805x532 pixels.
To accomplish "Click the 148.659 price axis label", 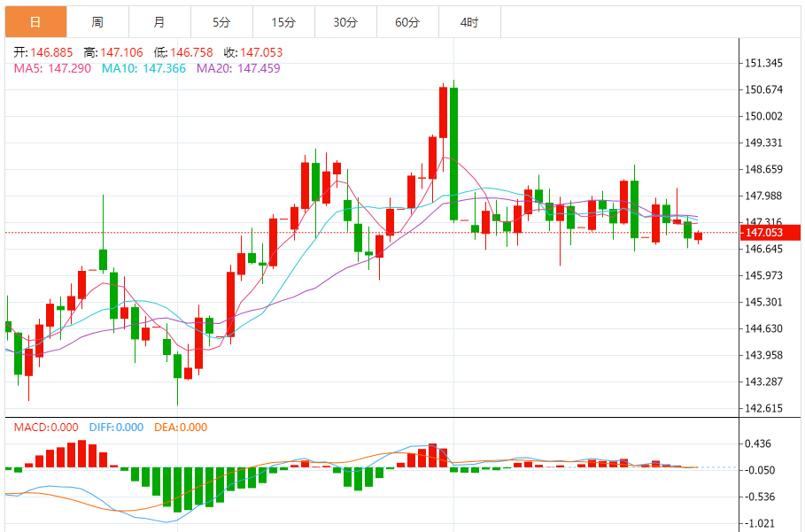I will pos(764,169).
